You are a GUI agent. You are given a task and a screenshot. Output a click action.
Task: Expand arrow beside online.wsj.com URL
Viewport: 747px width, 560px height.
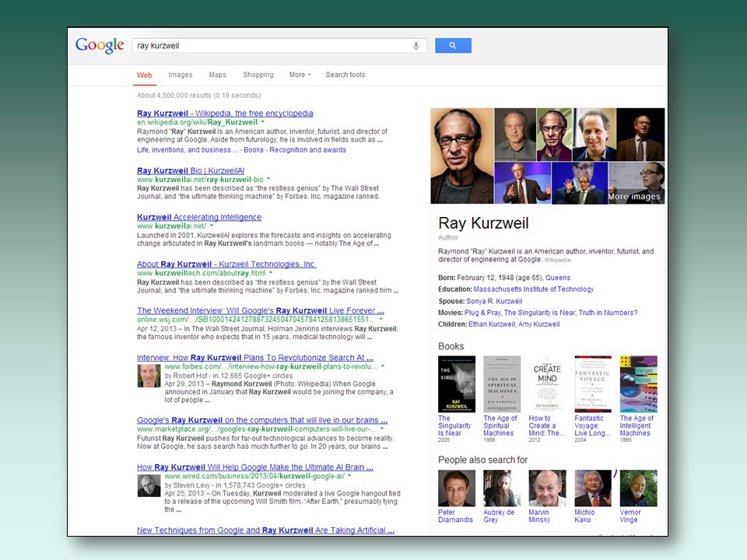[381, 319]
